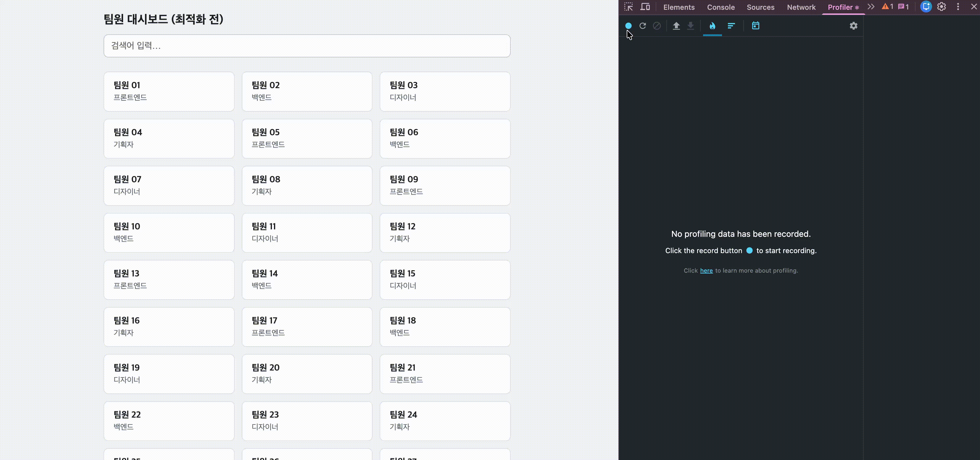Select the 팀원 24 card

tap(445, 421)
